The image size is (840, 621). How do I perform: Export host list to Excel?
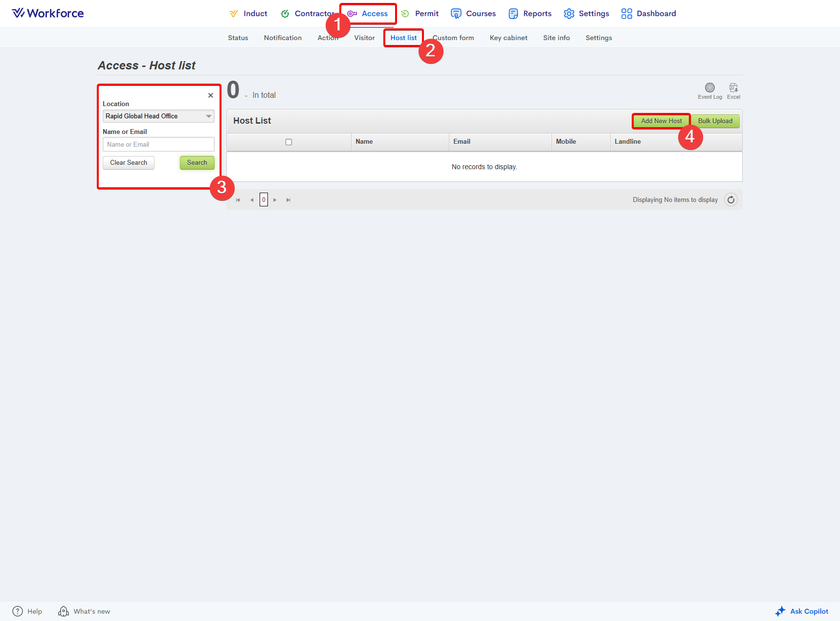point(733,88)
